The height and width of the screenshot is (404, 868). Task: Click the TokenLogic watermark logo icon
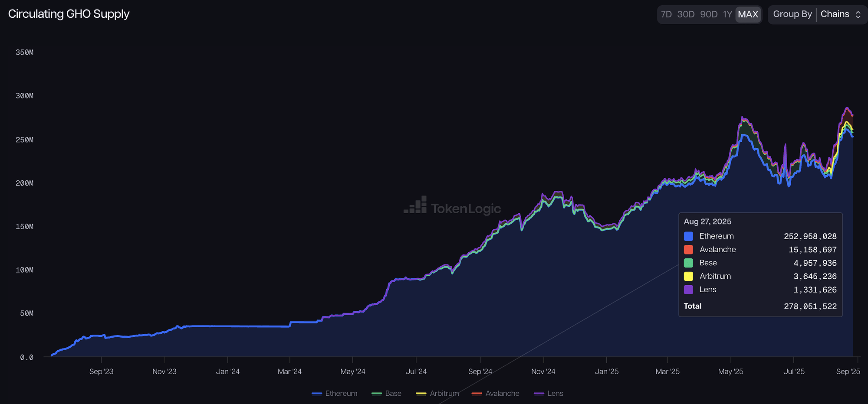click(415, 205)
